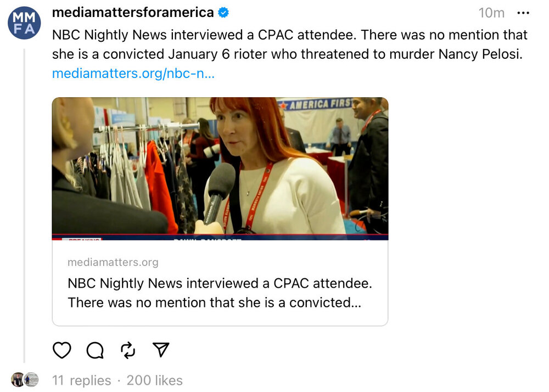This screenshot has width=549, height=392.
Task: View the 200 likes list
Action: (x=154, y=380)
